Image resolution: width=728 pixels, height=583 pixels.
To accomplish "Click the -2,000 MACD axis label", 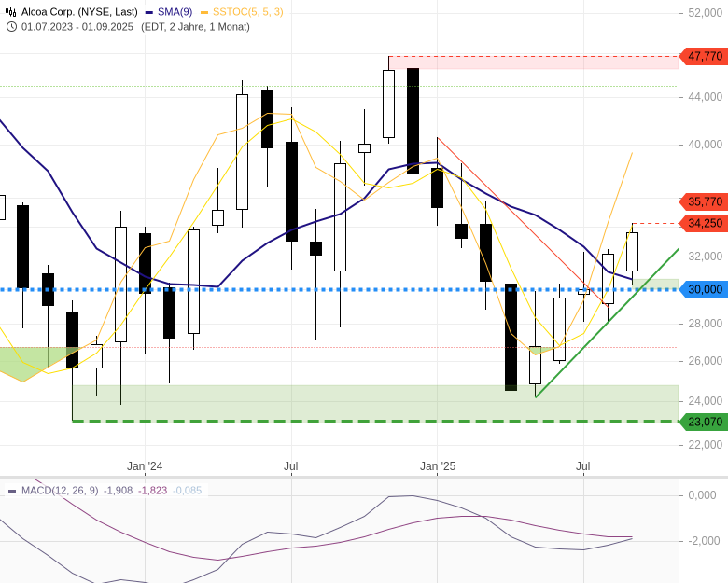I will tap(704, 541).
